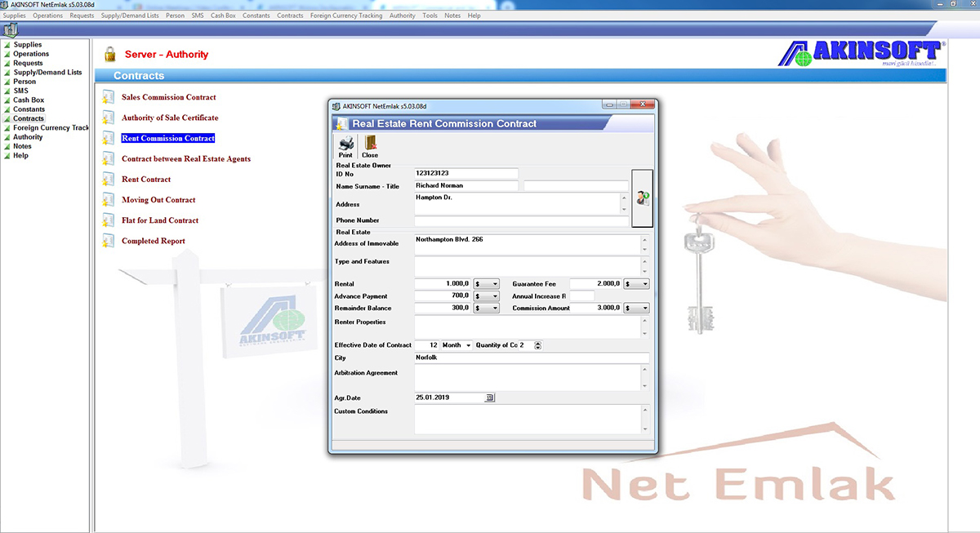Open the Contracts menu in the menu bar
The height and width of the screenshot is (533, 980).
(290, 16)
